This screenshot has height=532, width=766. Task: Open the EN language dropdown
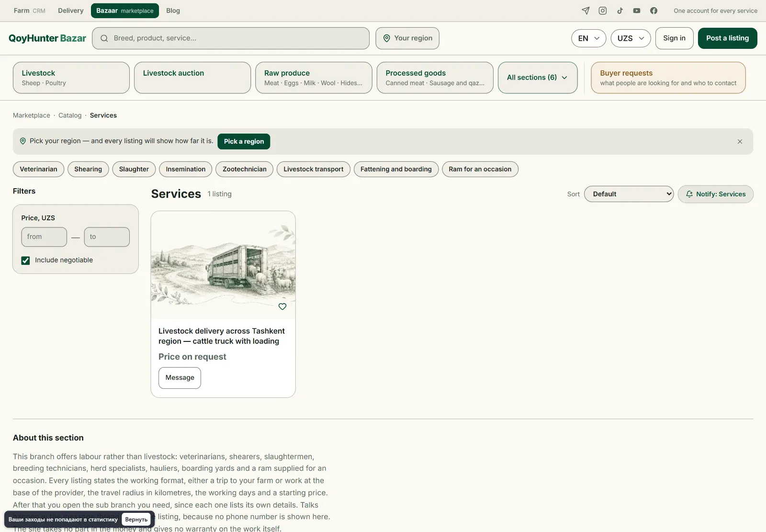(588, 38)
